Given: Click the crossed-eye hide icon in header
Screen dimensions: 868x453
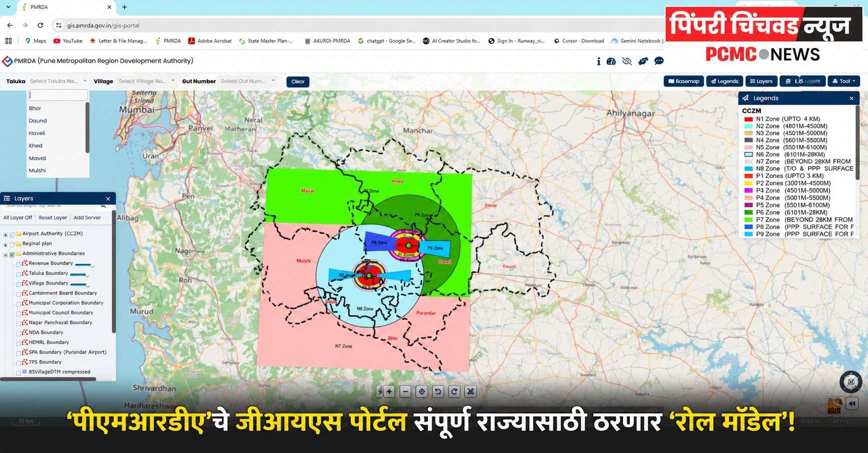Looking at the screenshot, I should click(627, 61).
